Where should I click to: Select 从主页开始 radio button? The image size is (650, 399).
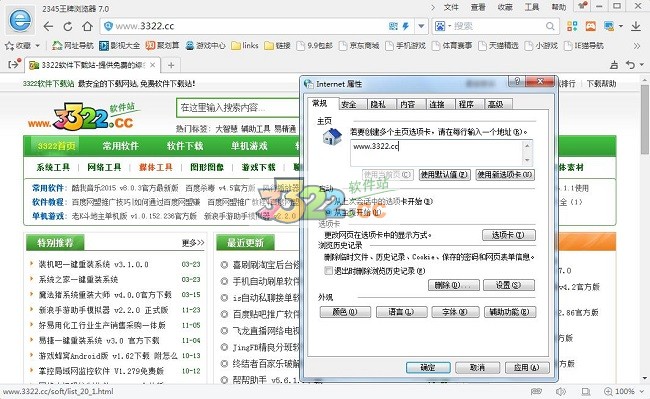[x=329, y=212]
